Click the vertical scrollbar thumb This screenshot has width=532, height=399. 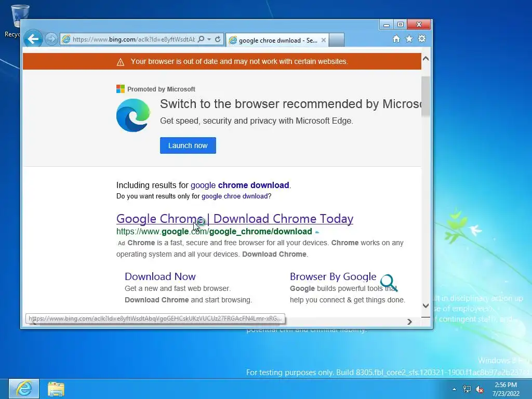tap(425, 97)
